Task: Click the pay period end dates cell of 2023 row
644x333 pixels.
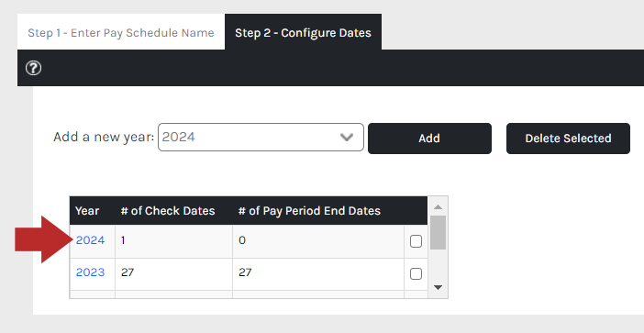Action: coord(318,274)
